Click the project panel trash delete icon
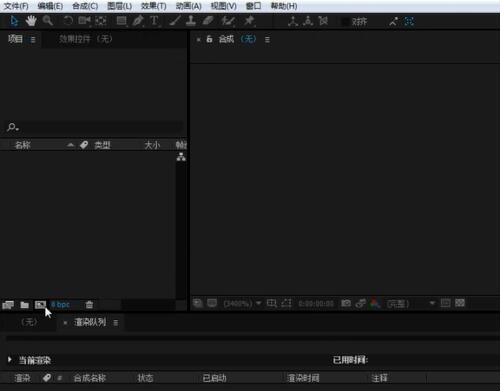The width and height of the screenshot is (501, 391). pyautogui.click(x=89, y=305)
